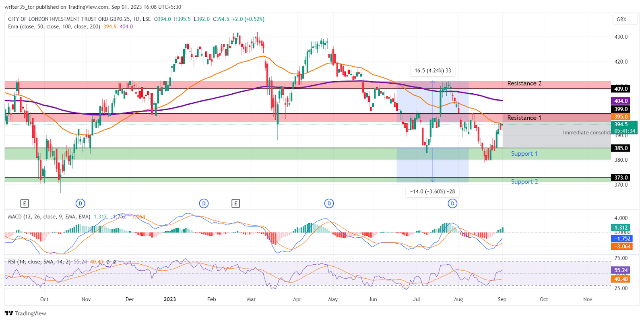Select the -14.0 (-3.60%) -28 measurement box
This screenshot has height=321, width=644.
coord(433,191)
